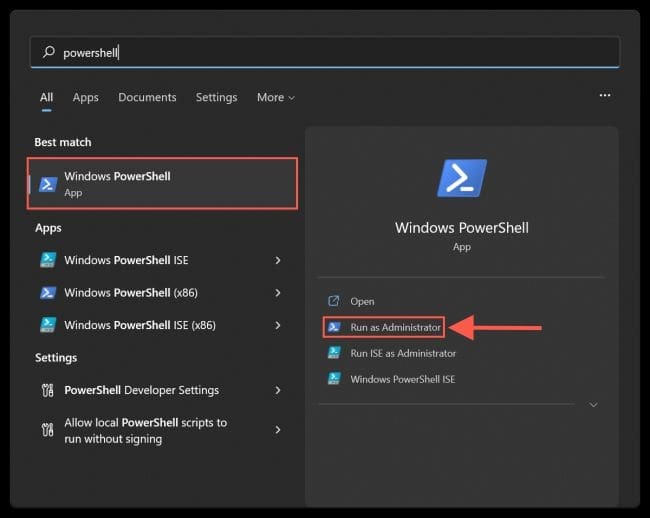The image size is (650, 518).
Task: Click the three-dots more options icon
Action: (x=604, y=96)
